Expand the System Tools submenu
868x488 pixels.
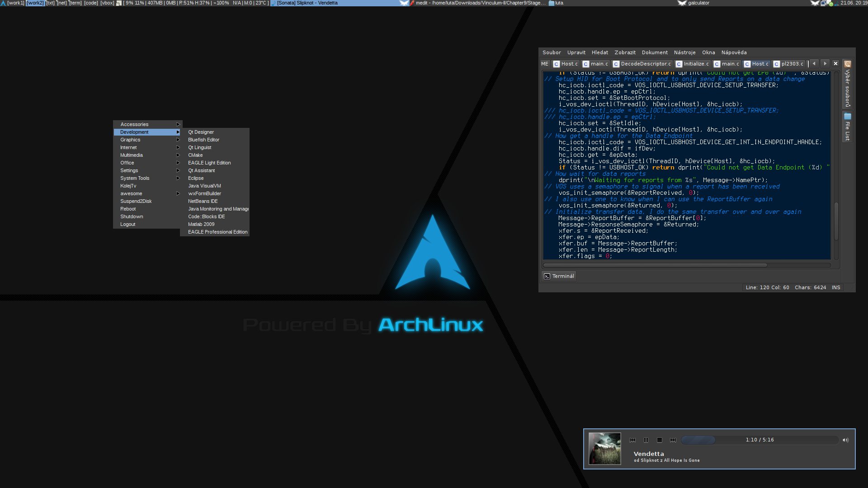click(147, 178)
